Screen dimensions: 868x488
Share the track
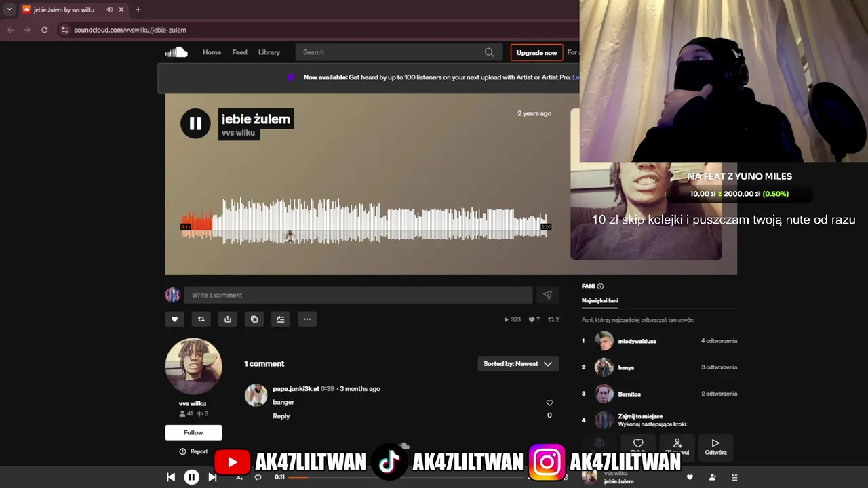point(227,319)
